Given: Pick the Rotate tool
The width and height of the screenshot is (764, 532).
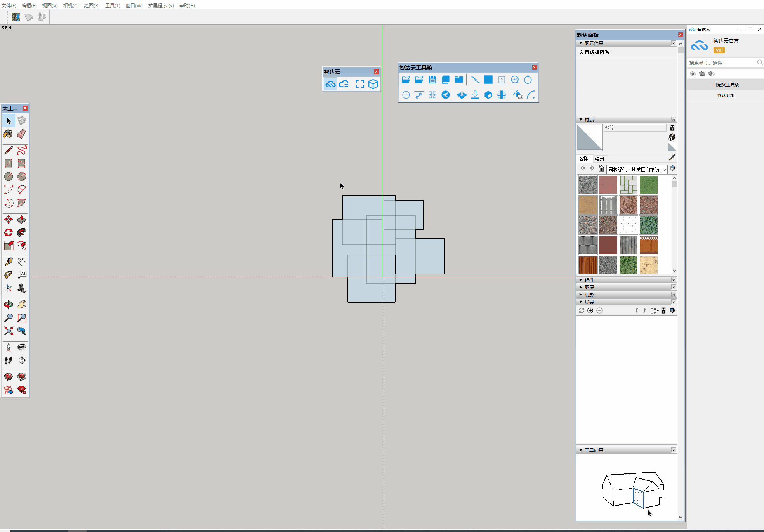Looking at the screenshot, I should coord(8,232).
